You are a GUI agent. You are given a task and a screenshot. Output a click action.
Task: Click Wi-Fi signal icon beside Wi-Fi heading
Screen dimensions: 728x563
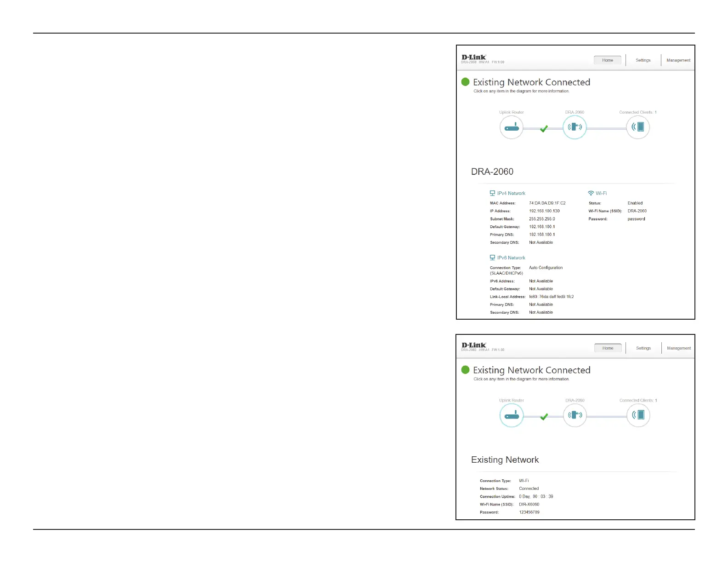pos(591,193)
